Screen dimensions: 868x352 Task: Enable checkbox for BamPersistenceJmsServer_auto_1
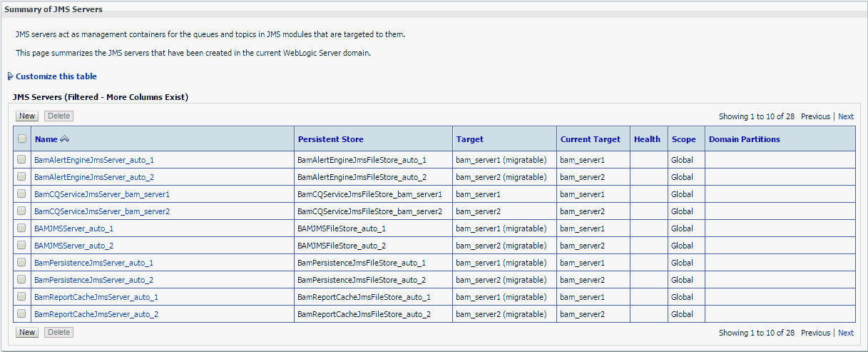coord(22,263)
